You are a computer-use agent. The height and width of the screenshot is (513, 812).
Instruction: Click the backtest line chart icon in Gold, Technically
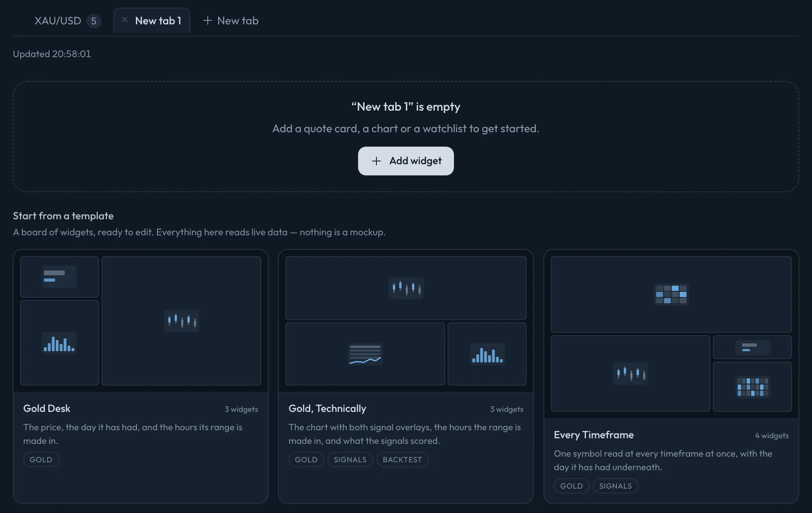point(365,354)
